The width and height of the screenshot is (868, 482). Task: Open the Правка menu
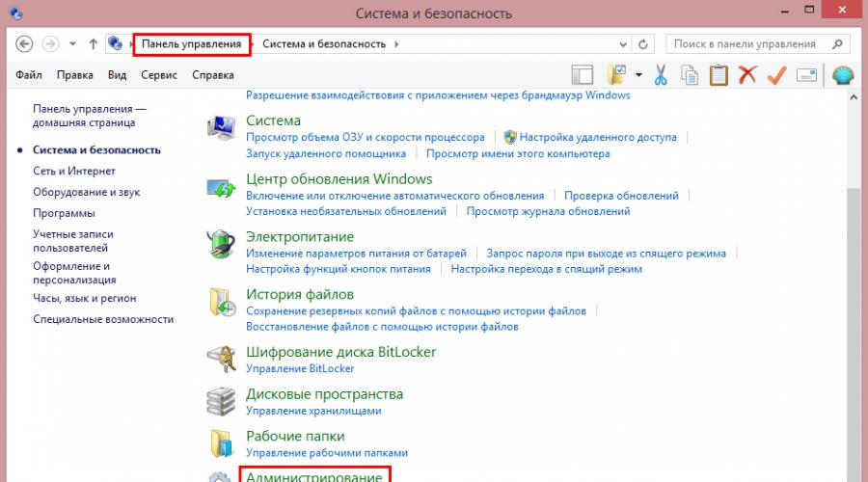coord(74,74)
